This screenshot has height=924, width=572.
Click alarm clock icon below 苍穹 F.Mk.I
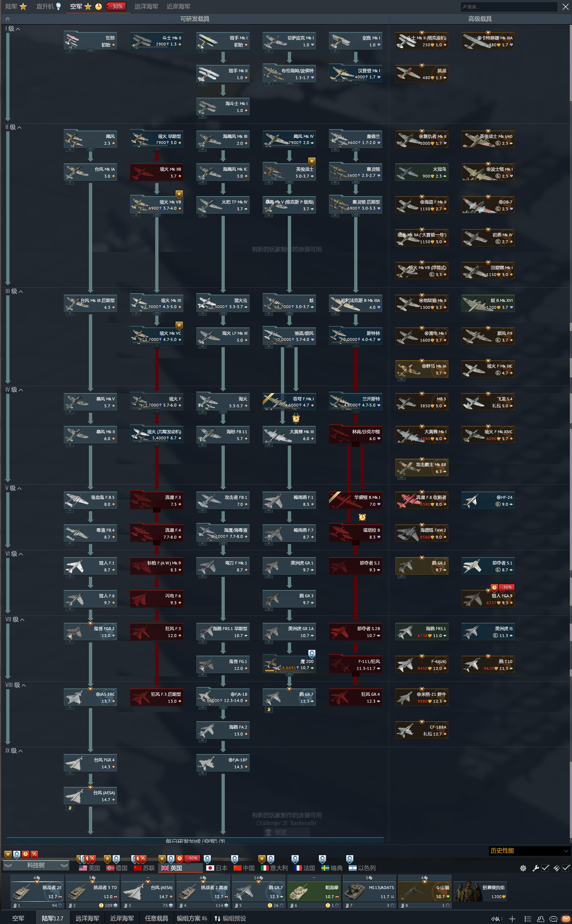pos(296,418)
